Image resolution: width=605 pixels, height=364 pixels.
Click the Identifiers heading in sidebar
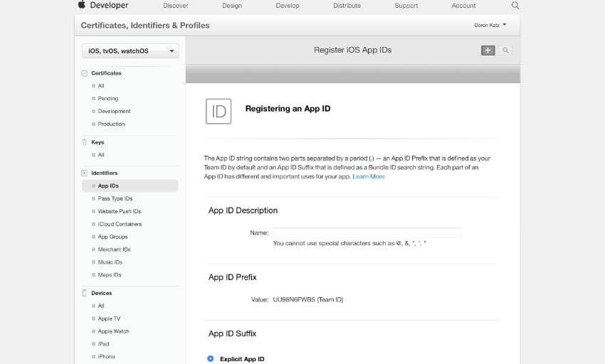[x=104, y=173]
